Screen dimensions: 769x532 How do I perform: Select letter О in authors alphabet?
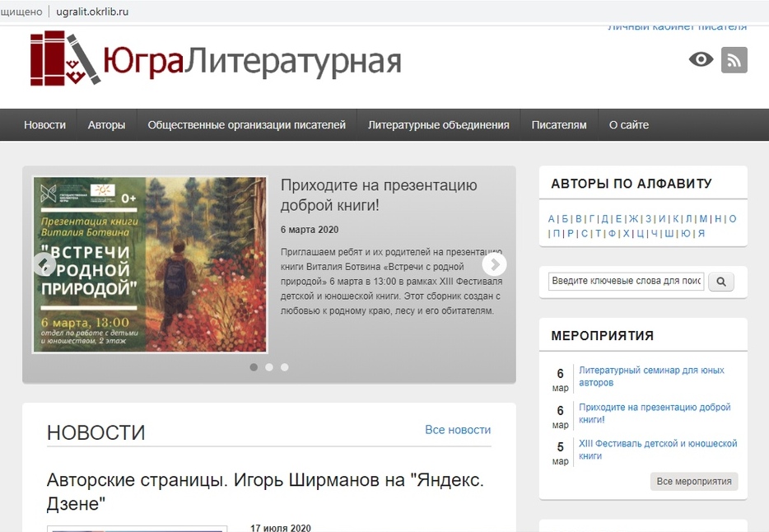click(x=733, y=219)
